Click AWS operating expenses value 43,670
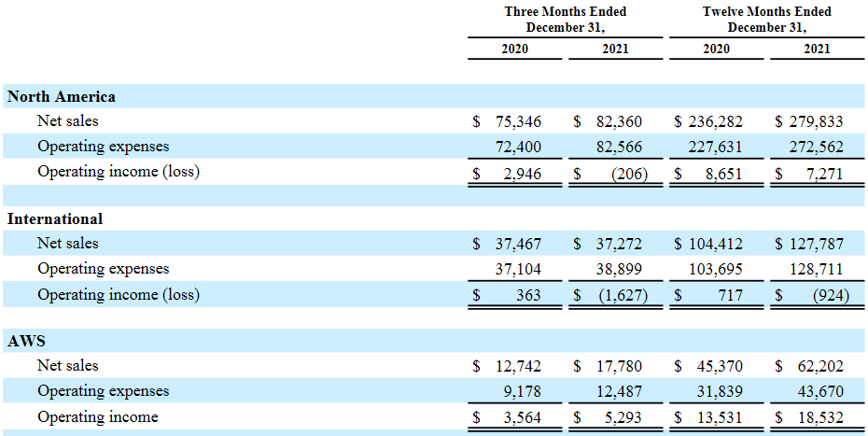The height and width of the screenshot is (436, 868). [x=820, y=392]
